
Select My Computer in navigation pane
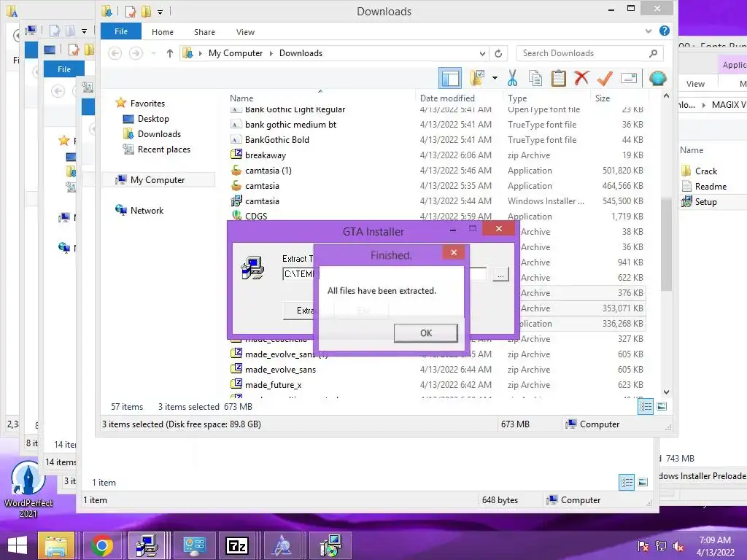tap(158, 180)
